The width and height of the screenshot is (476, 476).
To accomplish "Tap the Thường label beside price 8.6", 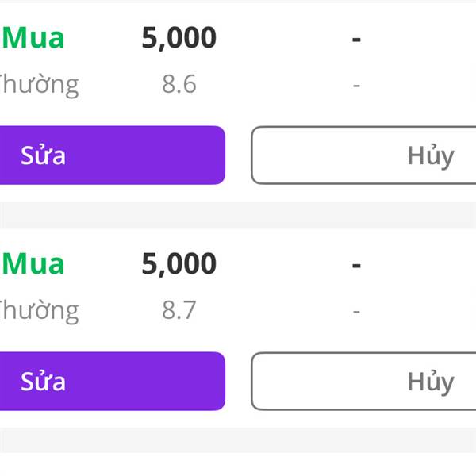I will pos(38,84).
